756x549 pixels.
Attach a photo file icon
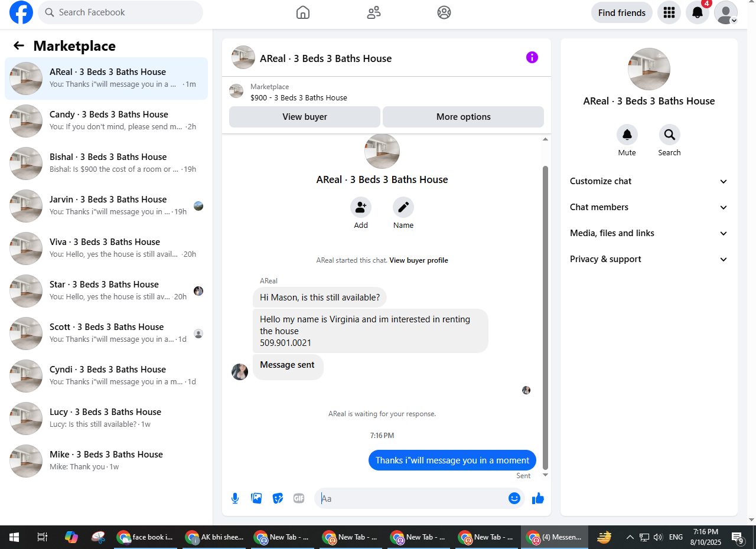[x=256, y=498]
